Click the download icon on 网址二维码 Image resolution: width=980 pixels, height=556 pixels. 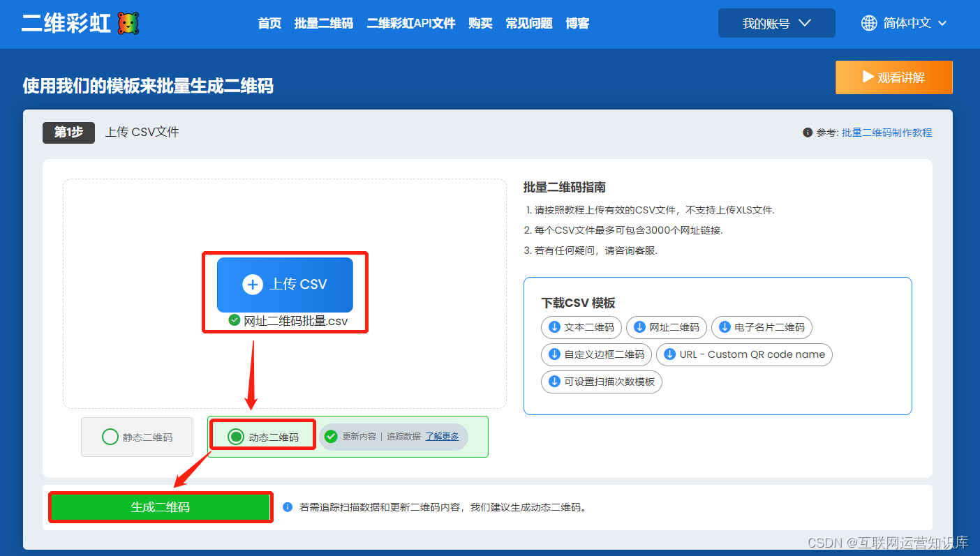coord(639,327)
